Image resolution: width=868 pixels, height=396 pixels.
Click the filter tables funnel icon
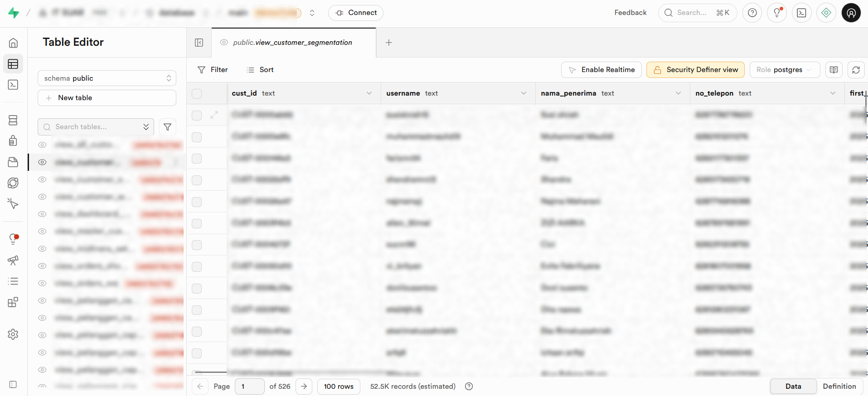click(167, 127)
